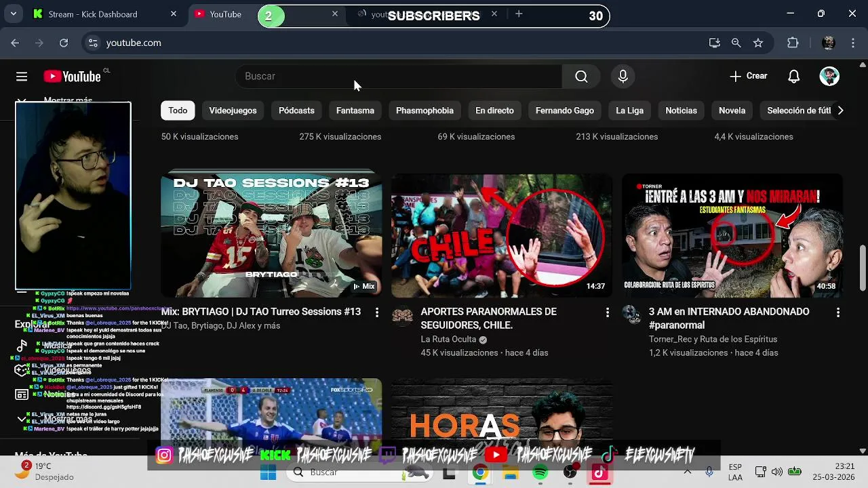Open options for APORTES PARANORMALES video
Viewport: 868px width, 488px height.
click(608, 312)
